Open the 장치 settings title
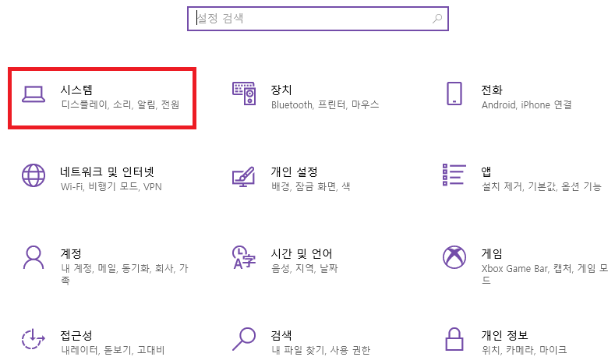 tap(281, 90)
